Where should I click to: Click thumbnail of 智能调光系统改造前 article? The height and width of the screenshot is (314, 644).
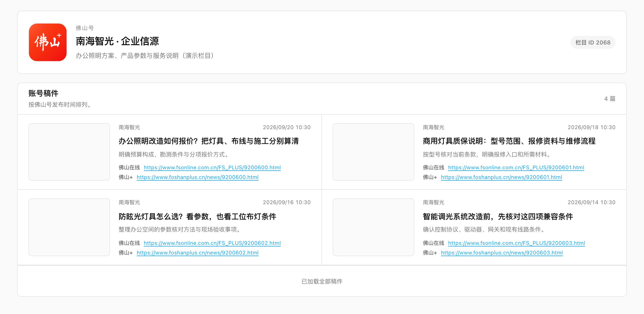coord(374,227)
